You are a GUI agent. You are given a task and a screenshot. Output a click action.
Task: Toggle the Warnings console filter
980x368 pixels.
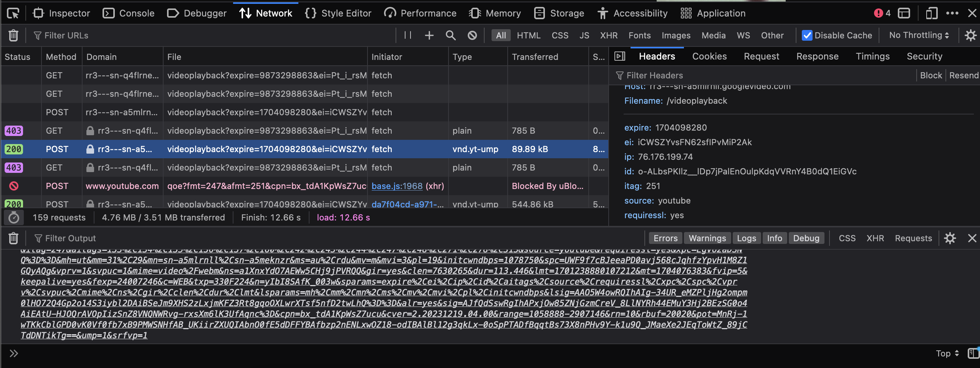point(707,238)
